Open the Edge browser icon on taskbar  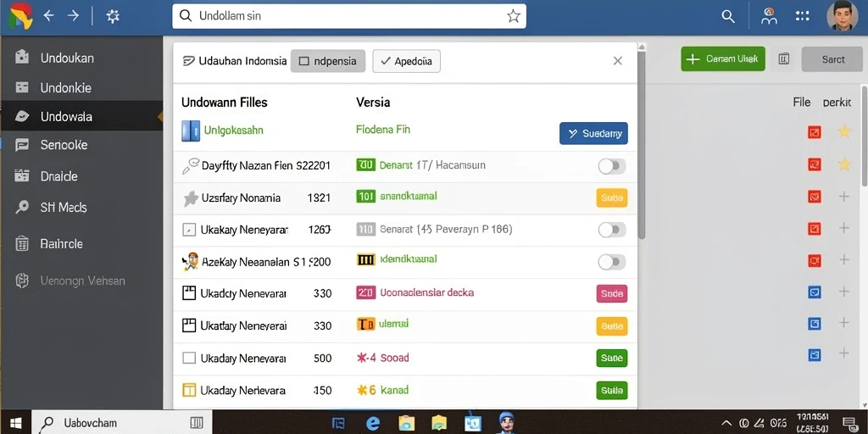click(373, 424)
